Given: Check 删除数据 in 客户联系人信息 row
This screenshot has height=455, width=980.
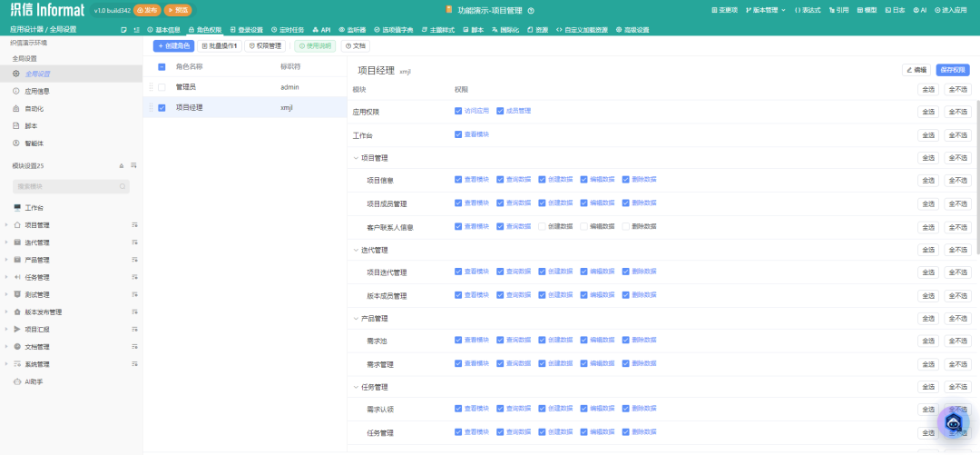Looking at the screenshot, I should [x=625, y=226].
